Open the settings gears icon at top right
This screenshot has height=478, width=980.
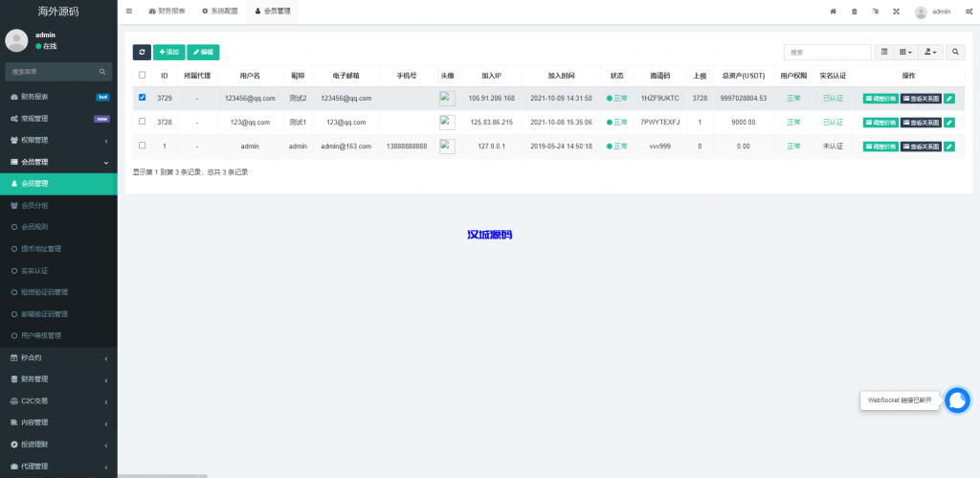(x=969, y=11)
